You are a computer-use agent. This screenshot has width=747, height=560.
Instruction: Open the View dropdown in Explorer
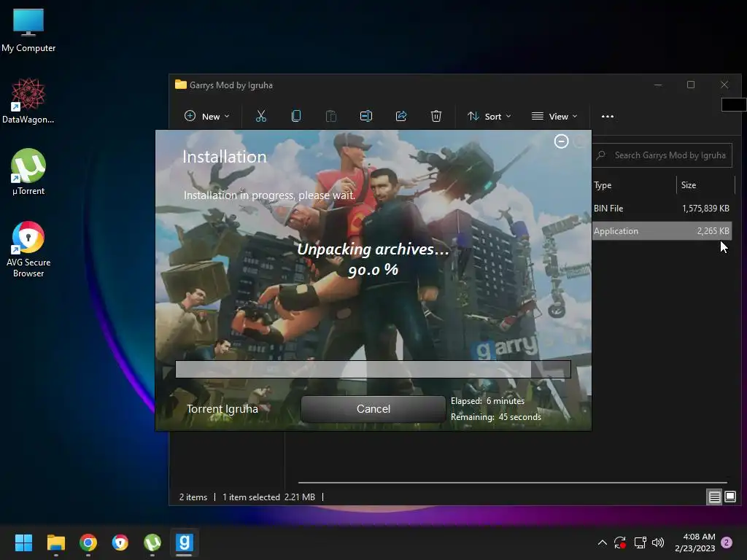point(554,116)
